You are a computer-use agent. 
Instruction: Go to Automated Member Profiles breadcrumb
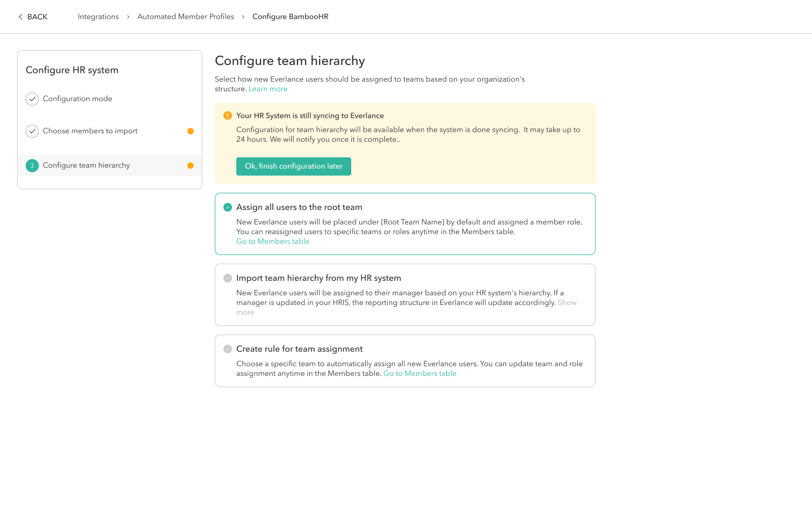[186, 17]
